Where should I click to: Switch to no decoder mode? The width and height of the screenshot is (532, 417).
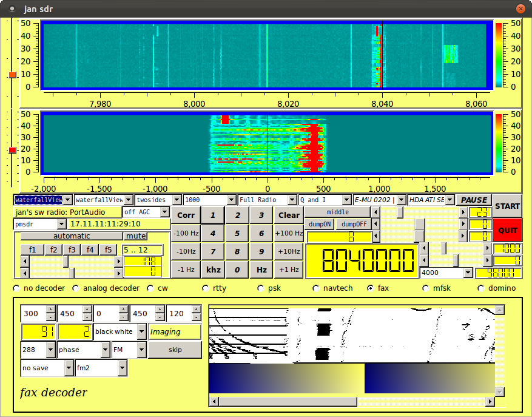click(16, 288)
